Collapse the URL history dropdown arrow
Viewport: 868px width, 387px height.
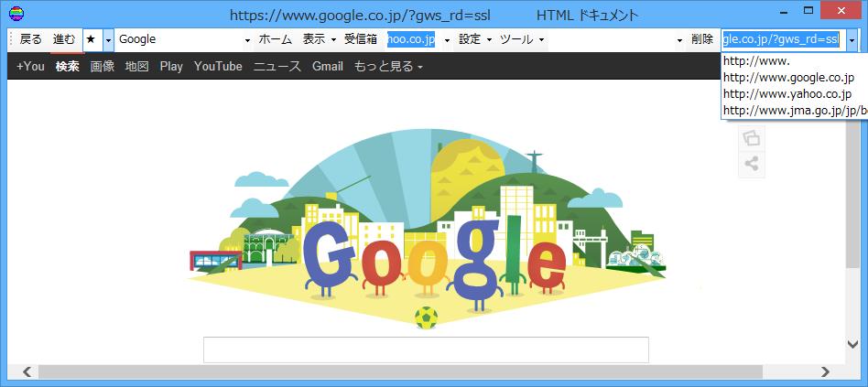click(x=852, y=40)
